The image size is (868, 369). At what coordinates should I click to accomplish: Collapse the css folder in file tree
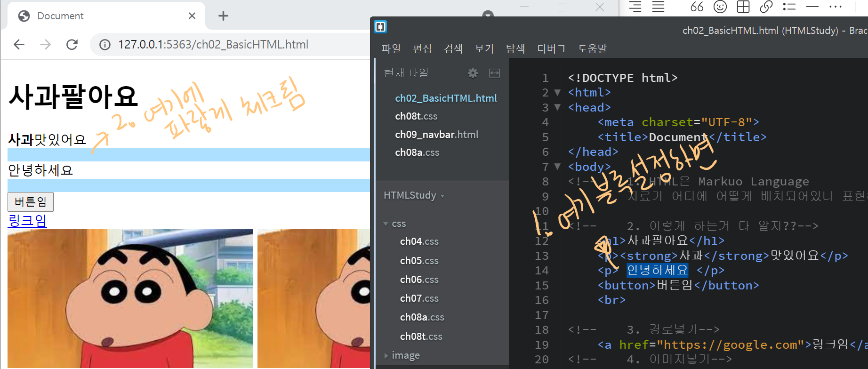point(386,224)
